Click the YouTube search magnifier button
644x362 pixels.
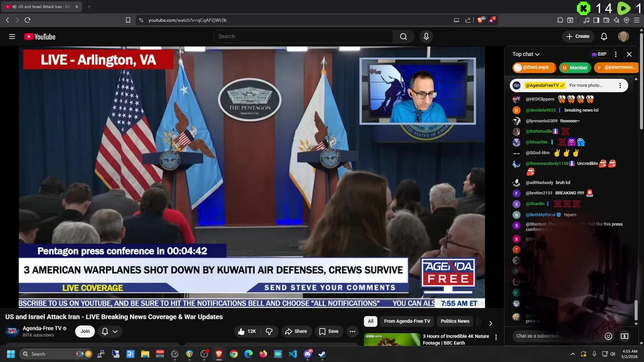(403, 36)
